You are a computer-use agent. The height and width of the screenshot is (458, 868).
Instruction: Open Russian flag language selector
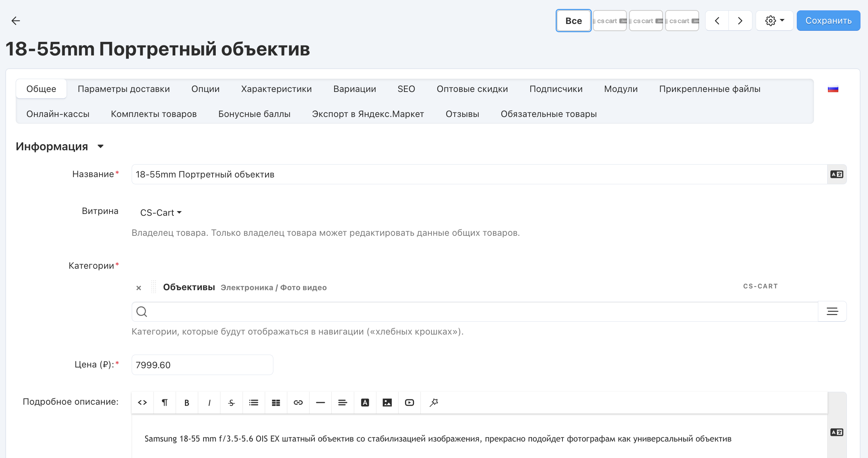833,89
